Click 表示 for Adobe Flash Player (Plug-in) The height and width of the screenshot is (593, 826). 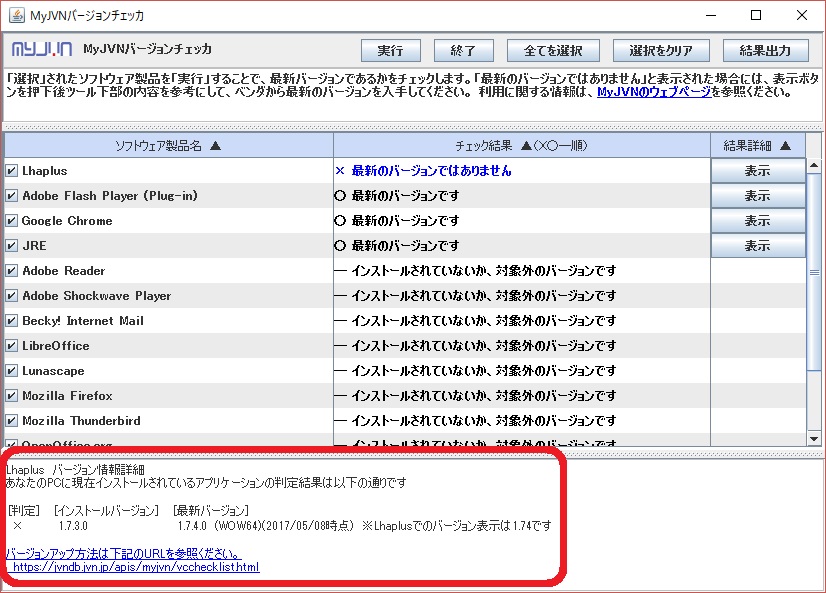click(758, 196)
